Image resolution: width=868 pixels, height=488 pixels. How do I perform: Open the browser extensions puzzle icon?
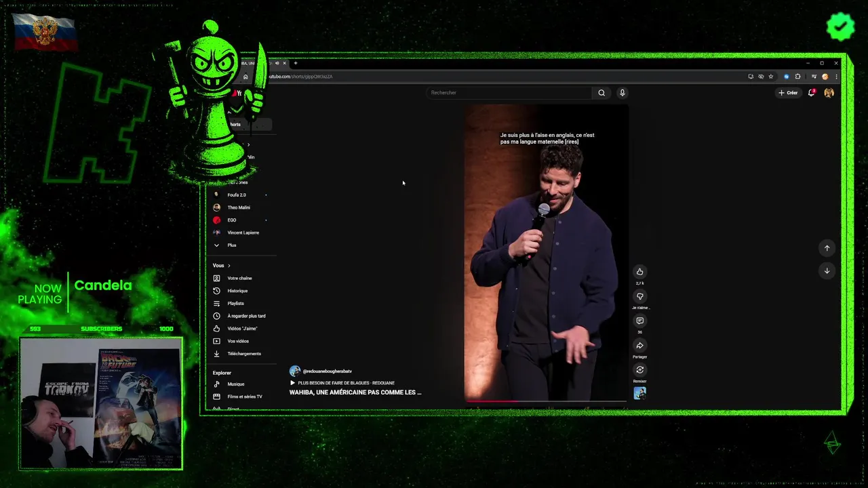(797, 77)
